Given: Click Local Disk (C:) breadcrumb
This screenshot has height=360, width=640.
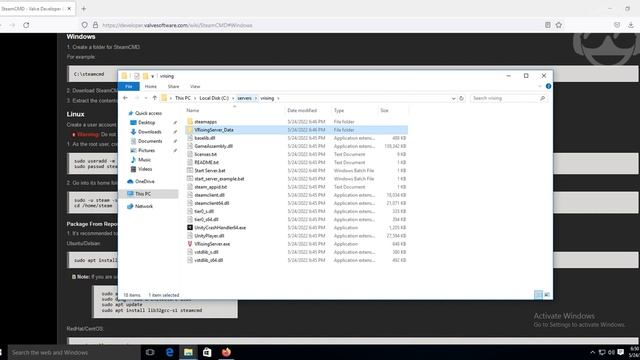Looking at the screenshot, I should [214, 98].
